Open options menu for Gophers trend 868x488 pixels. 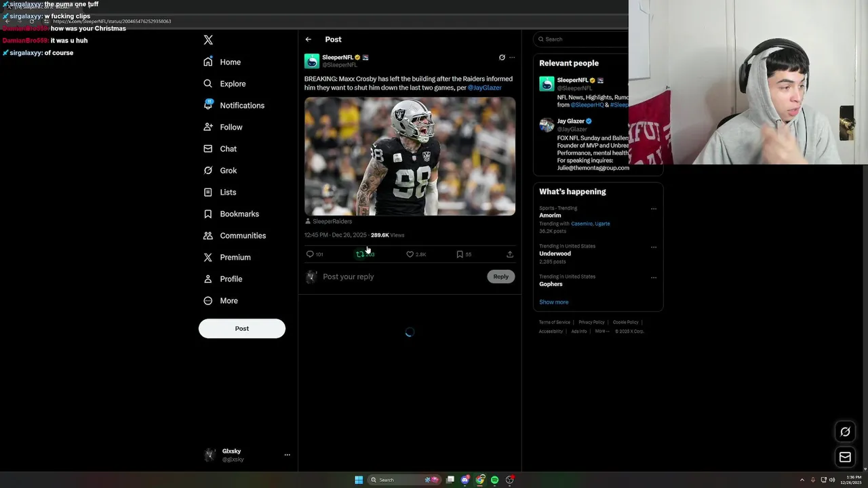pyautogui.click(x=654, y=277)
